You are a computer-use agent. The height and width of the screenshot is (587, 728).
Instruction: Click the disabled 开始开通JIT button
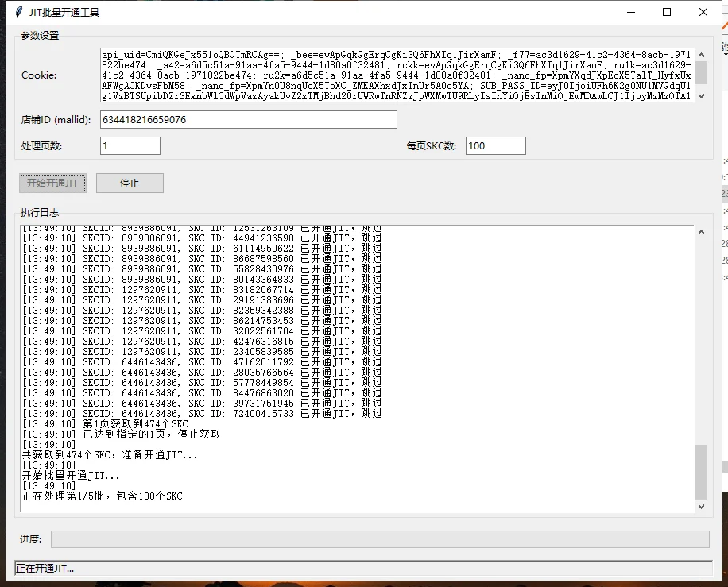pyautogui.click(x=52, y=183)
